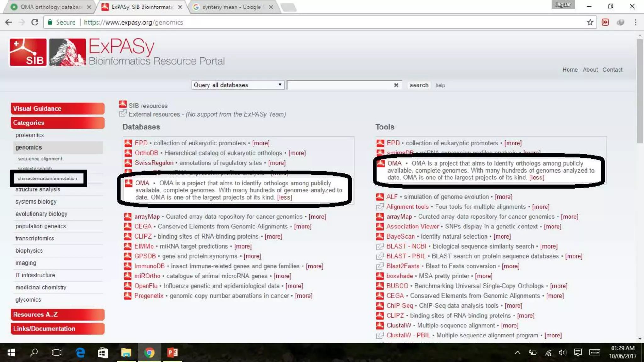Image resolution: width=644 pixels, height=362 pixels.
Task: Open PowerPoint from the taskbar
Action: click(172, 353)
